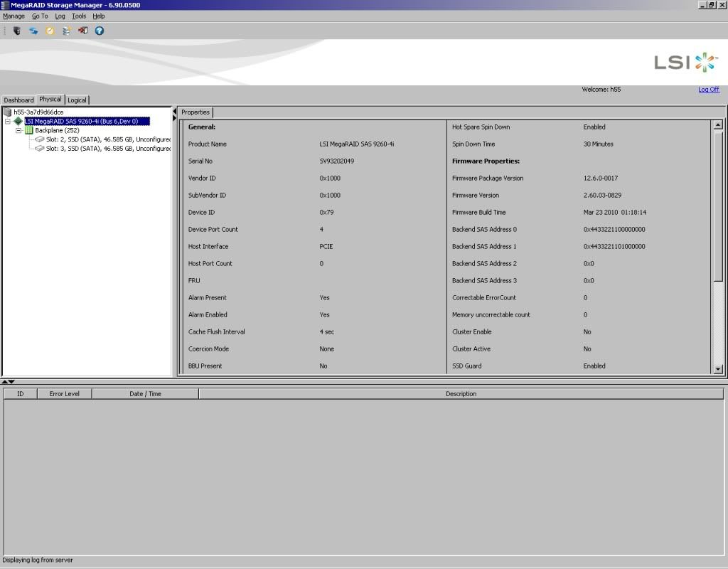Click the yellow clock toolbar icon
The width and height of the screenshot is (728, 569).
point(50,31)
